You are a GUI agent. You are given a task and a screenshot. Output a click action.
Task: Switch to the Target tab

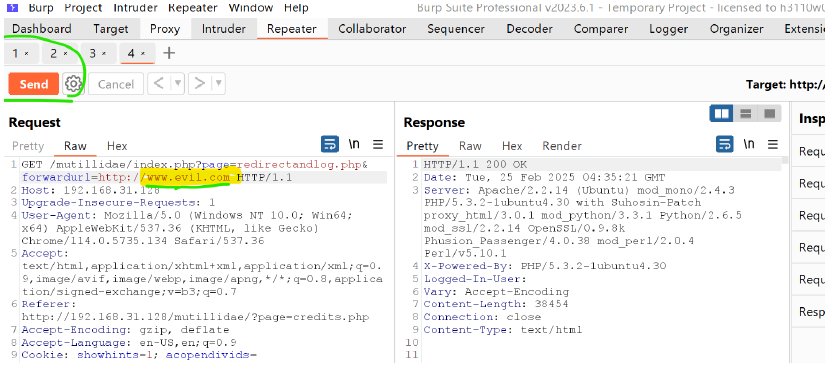pyautogui.click(x=110, y=29)
